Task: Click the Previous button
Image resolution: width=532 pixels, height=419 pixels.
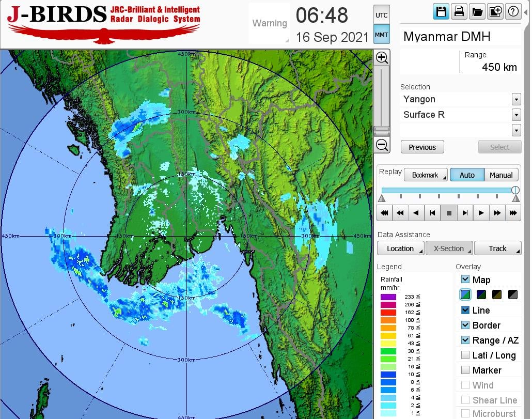Action: [x=422, y=147]
